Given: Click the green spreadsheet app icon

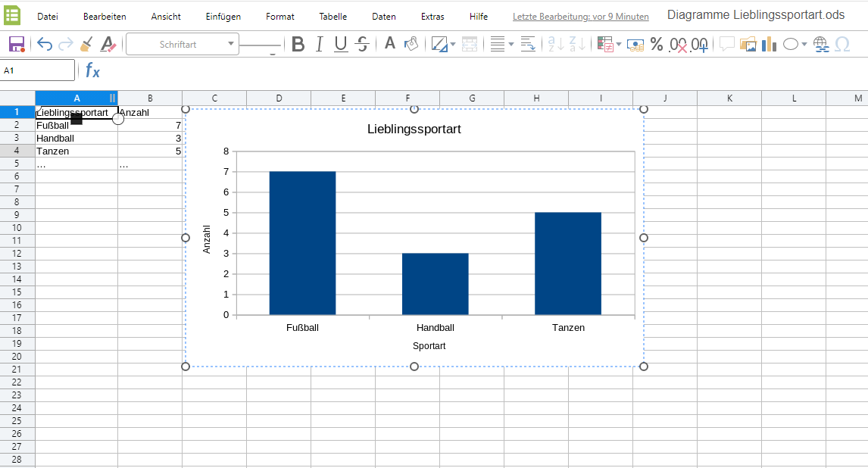Looking at the screenshot, I should (11, 15).
